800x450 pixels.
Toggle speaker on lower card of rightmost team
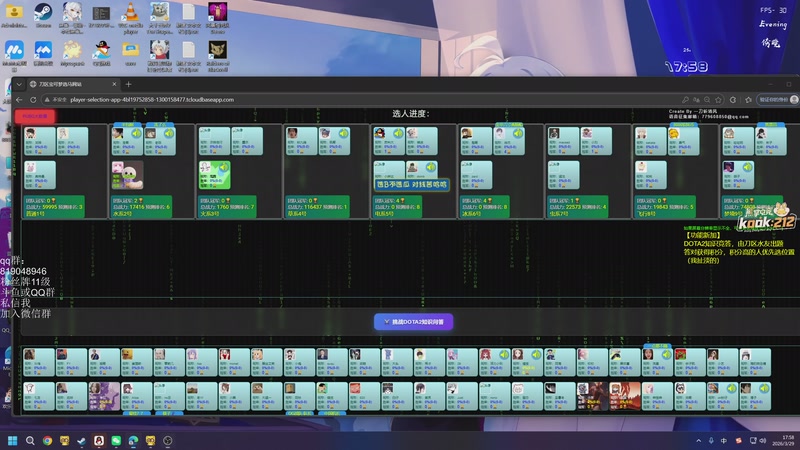[747, 167]
